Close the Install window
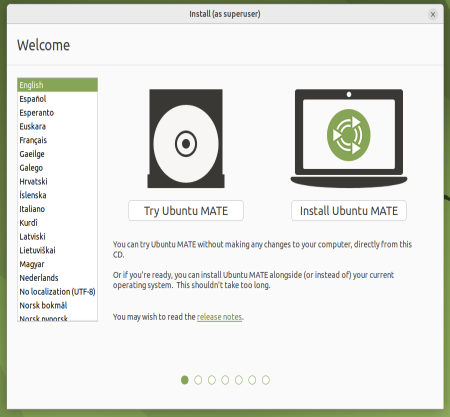This screenshot has width=450, height=417. (x=433, y=14)
